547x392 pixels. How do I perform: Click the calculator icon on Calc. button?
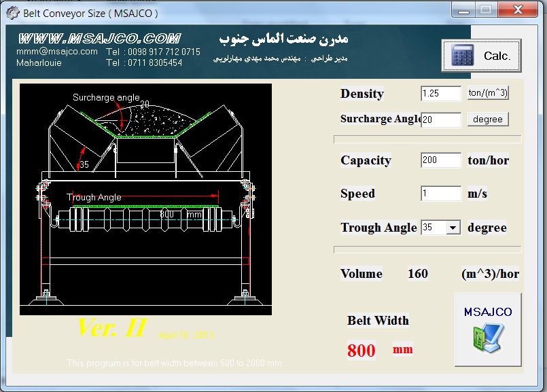[463, 56]
